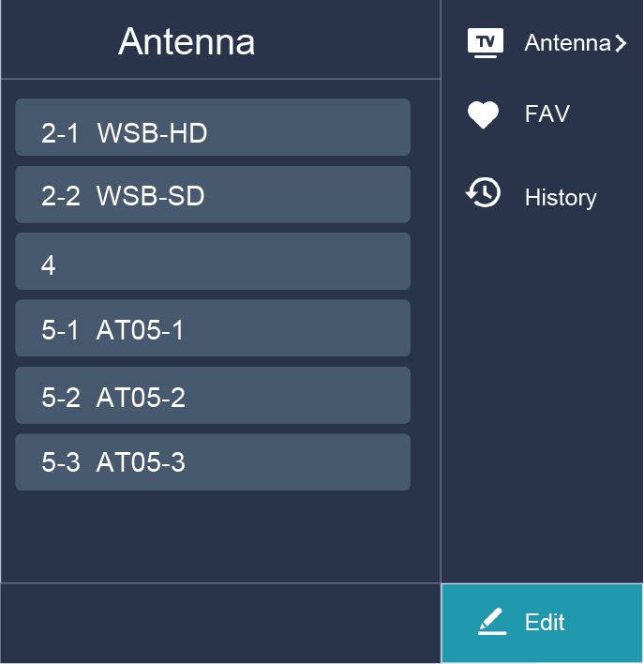Viewport: 644px width, 664px height.
Task: Select channel 2-2 WSB-SD
Action: [x=213, y=194]
